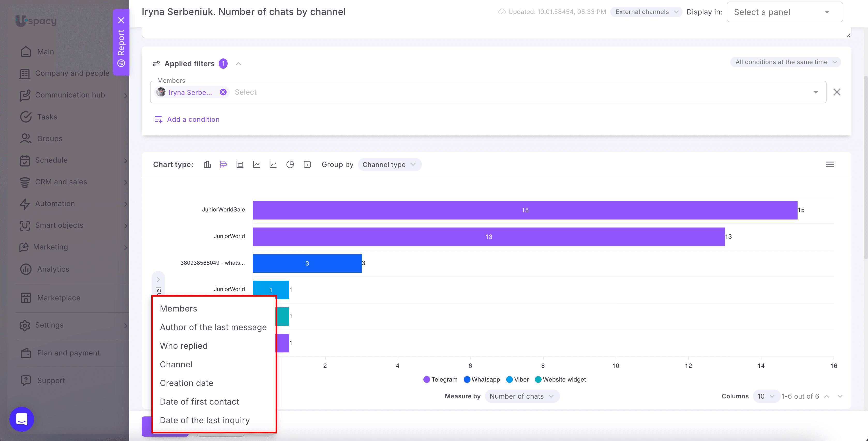Select Creation date in the list

[x=186, y=383]
